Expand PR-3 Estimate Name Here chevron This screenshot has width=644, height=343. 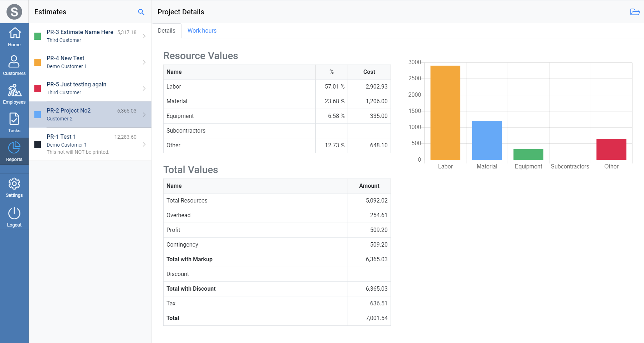pyautogui.click(x=144, y=36)
